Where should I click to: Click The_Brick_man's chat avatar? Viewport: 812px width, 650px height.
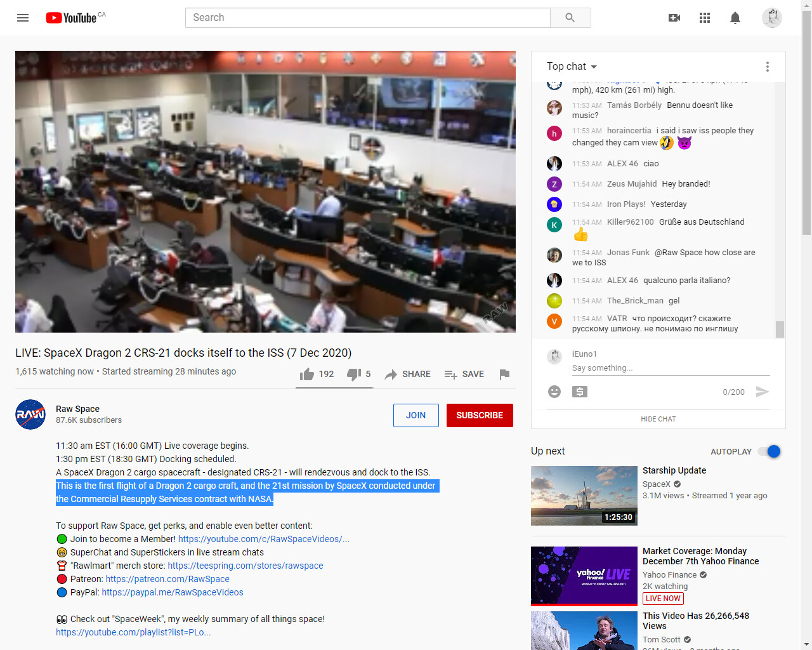pyautogui.click(x=554, y=301)
